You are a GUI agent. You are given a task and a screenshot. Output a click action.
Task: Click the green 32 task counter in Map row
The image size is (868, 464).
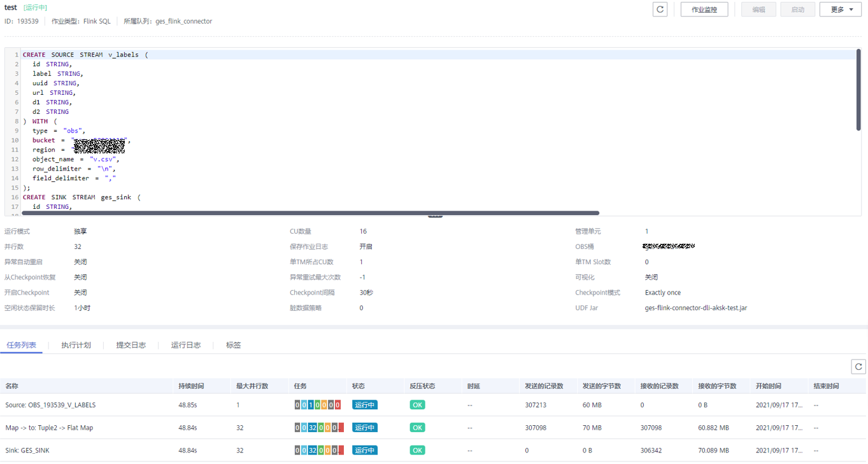tap(313, 428)
